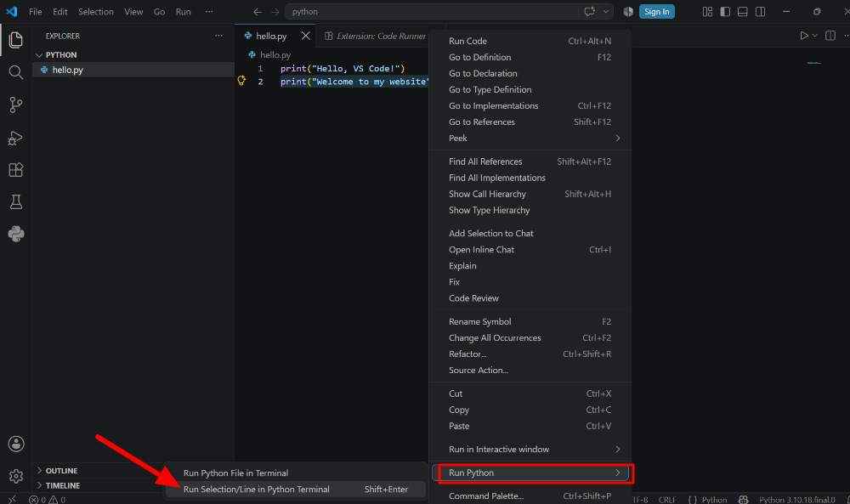Open the View menu

coord(133,11)
